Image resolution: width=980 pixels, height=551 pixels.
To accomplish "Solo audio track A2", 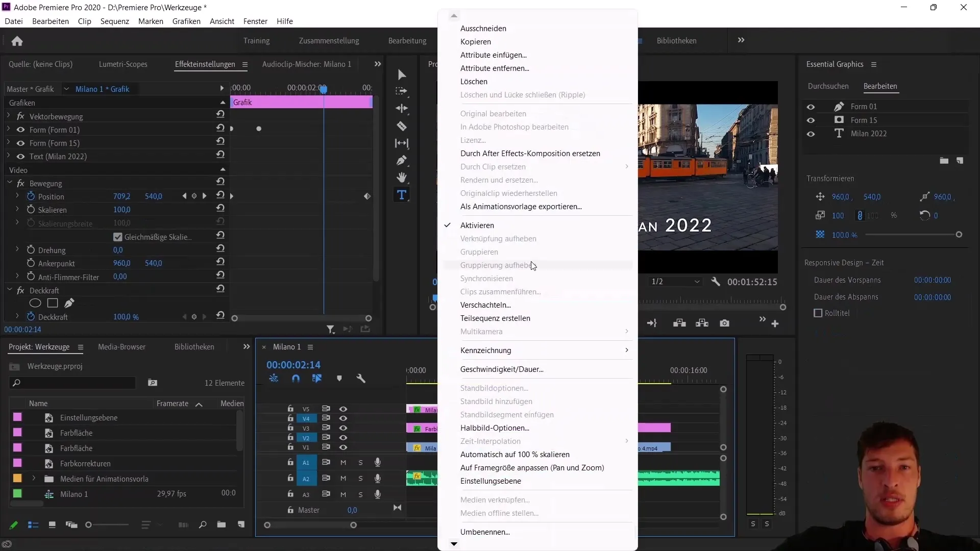I will pyautogui.click(x=360, y=479).
